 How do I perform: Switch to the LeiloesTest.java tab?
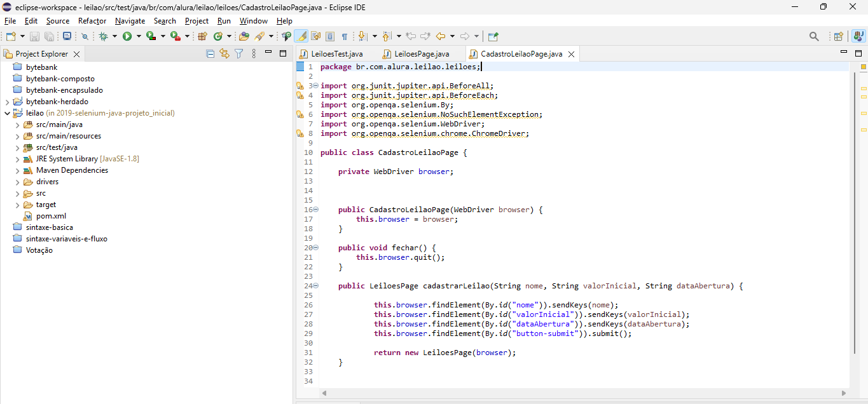point(337,54)
